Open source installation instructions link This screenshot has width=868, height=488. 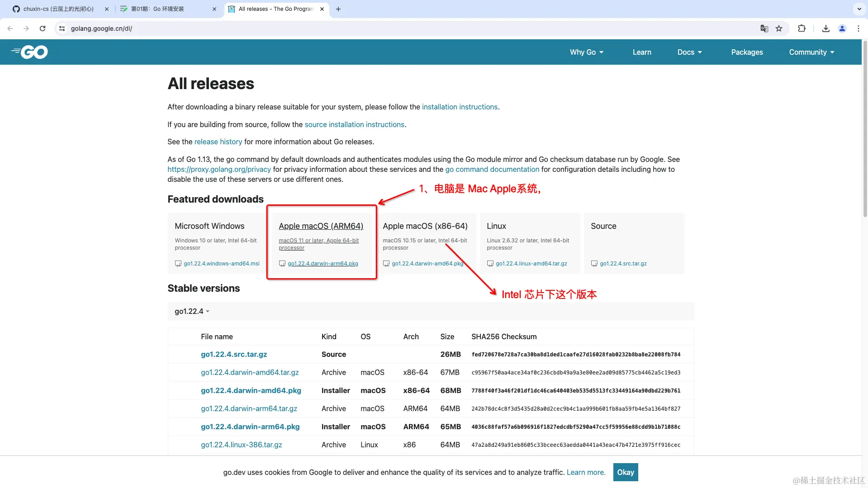354,124
